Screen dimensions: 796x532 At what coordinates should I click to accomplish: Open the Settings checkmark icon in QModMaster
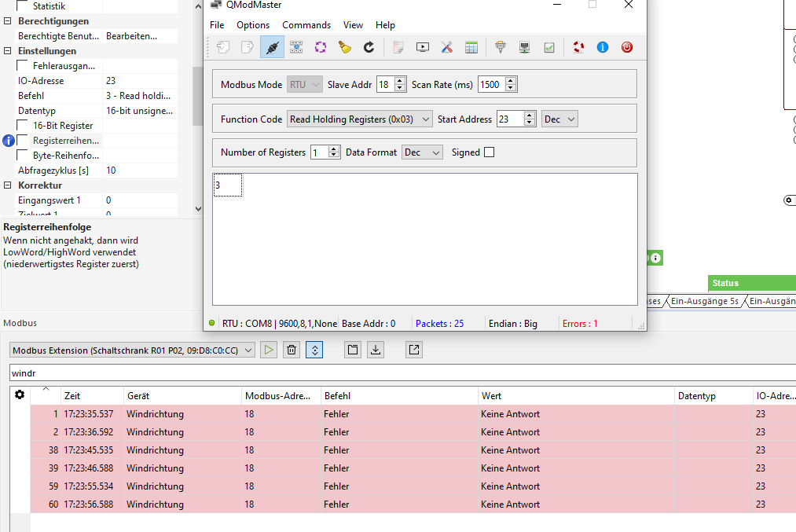tap(549, 47)
